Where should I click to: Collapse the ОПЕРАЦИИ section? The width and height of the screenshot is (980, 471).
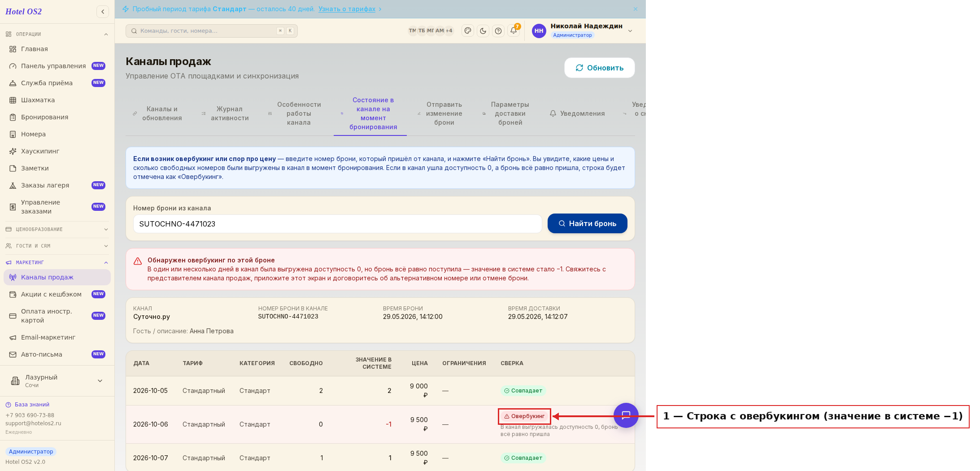[x=57, y=34]
